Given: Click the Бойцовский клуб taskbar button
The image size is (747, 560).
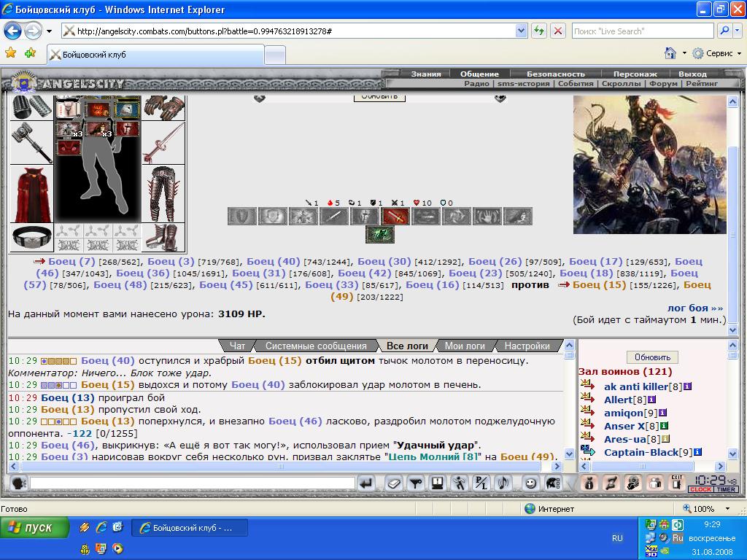Looking at the screenshot, I should coord(190,528).
